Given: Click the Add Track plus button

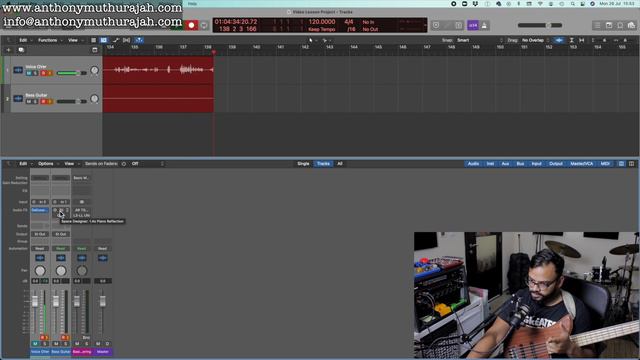Looking at the screenshot, I should pos(8,50).
